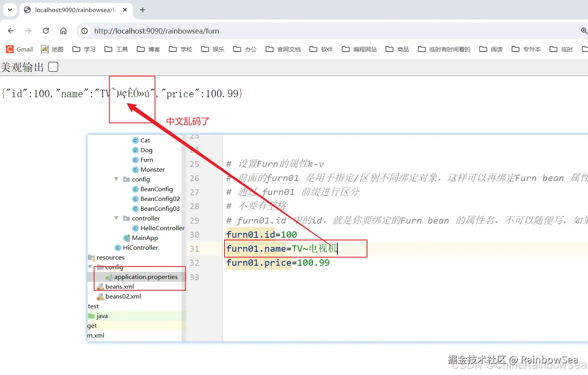This screenshot has width=588, height=375.
Task: Click the furn01.name=TV~电视机 line
Action: [x=282, y=249]
